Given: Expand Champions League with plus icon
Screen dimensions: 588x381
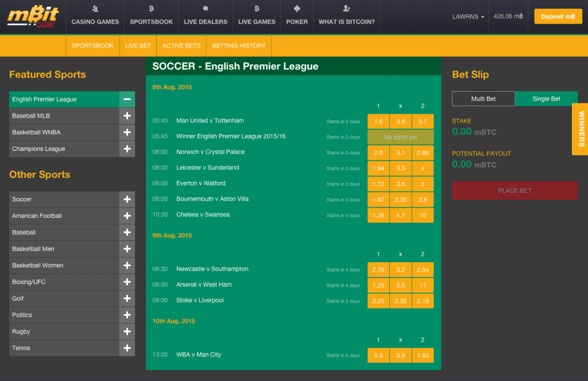Looking at the screenshot, I should (x=127, y=149).
